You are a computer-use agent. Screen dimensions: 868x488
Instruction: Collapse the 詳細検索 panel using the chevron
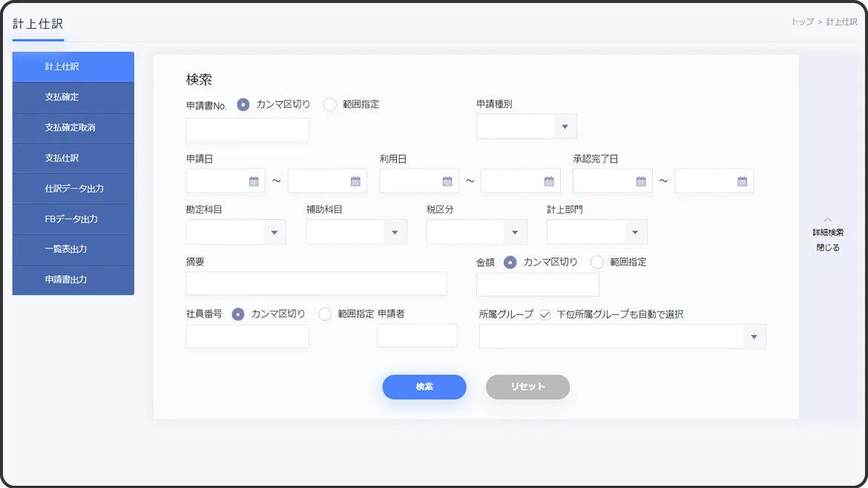828,220
